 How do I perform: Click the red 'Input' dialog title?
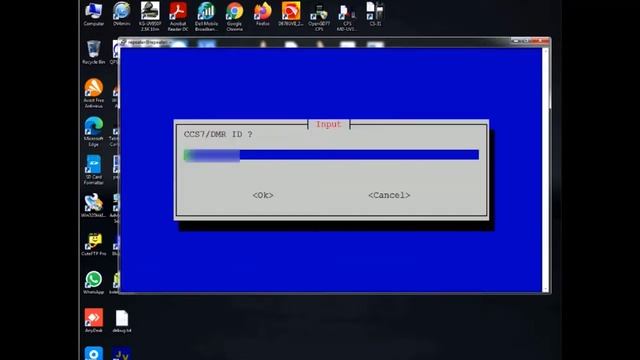[x=329, y=124]
